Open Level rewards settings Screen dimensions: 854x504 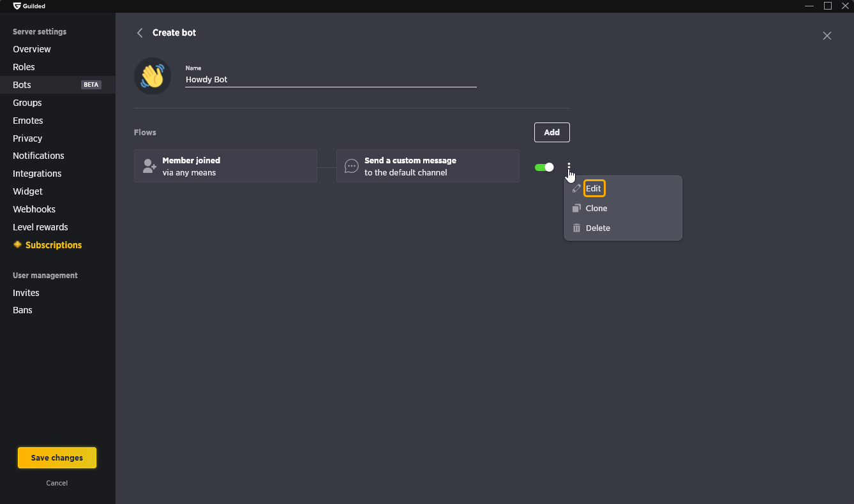tap(57, 227)
